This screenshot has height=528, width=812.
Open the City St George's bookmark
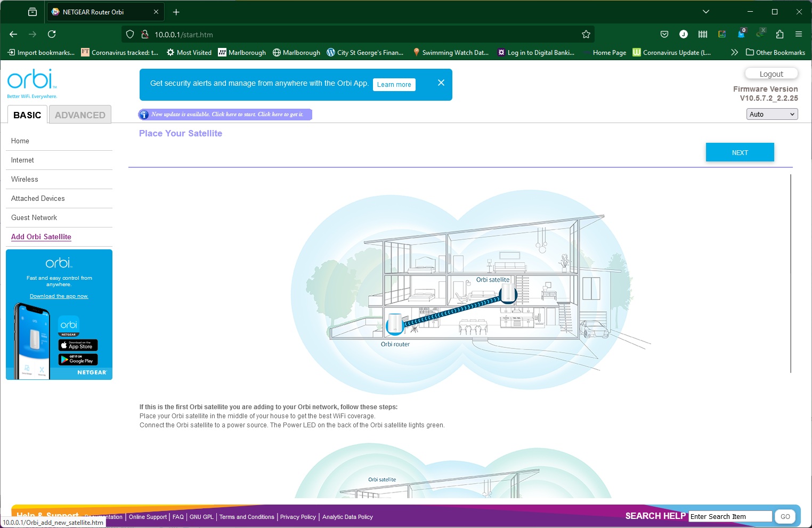click(365, 52)
